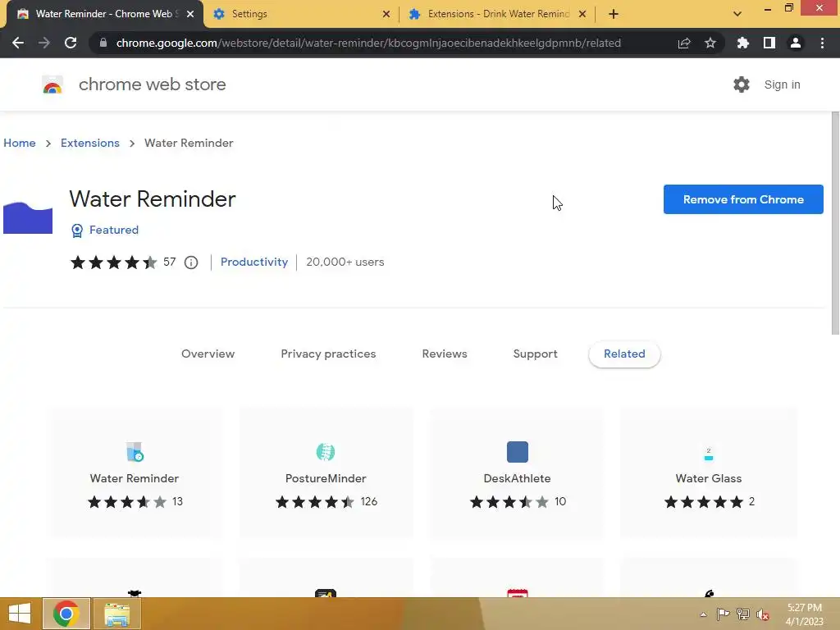Click the taskbar clock 5:27 PM
Image resolution: width=840 pixels, height=630 pixels.
click(x=804, y=608)
